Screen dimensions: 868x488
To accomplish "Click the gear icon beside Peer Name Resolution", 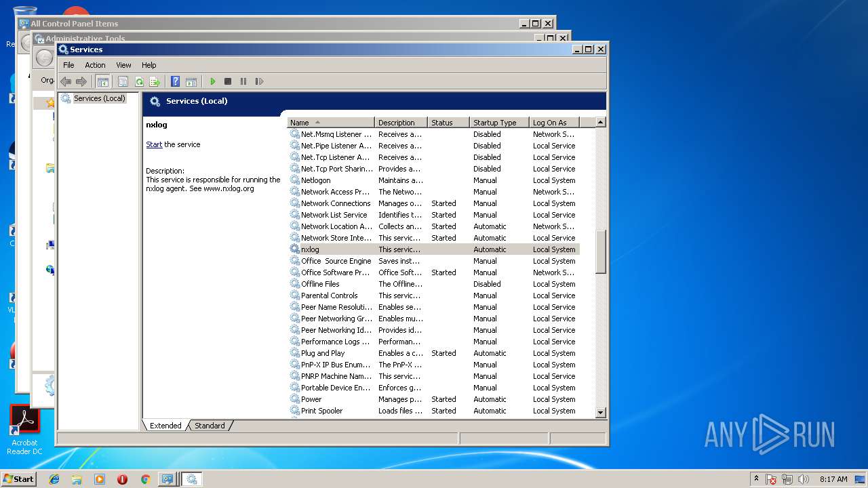I will tap(295, 307).
